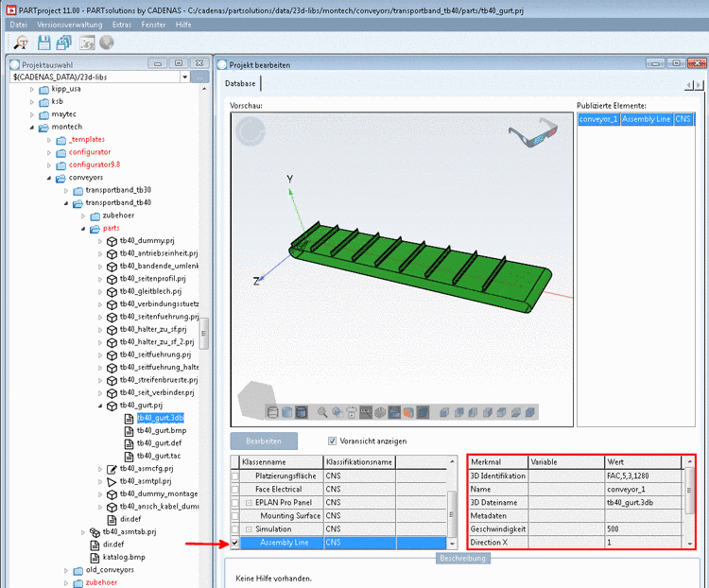This screenshot has height=588, width=709.
Task: Click the dark blue box icon after the orange one
Action: 423,412
